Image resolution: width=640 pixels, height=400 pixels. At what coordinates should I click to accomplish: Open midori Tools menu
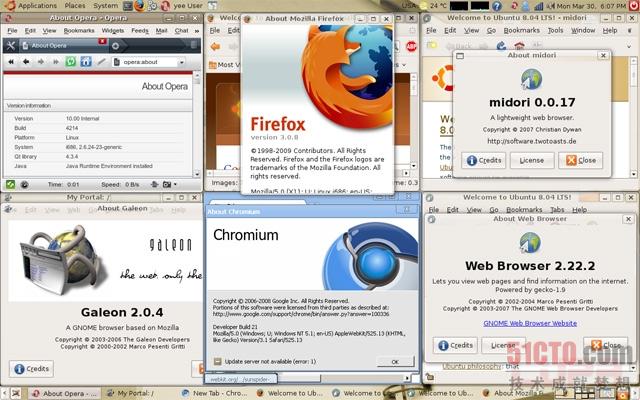[555, 31]
